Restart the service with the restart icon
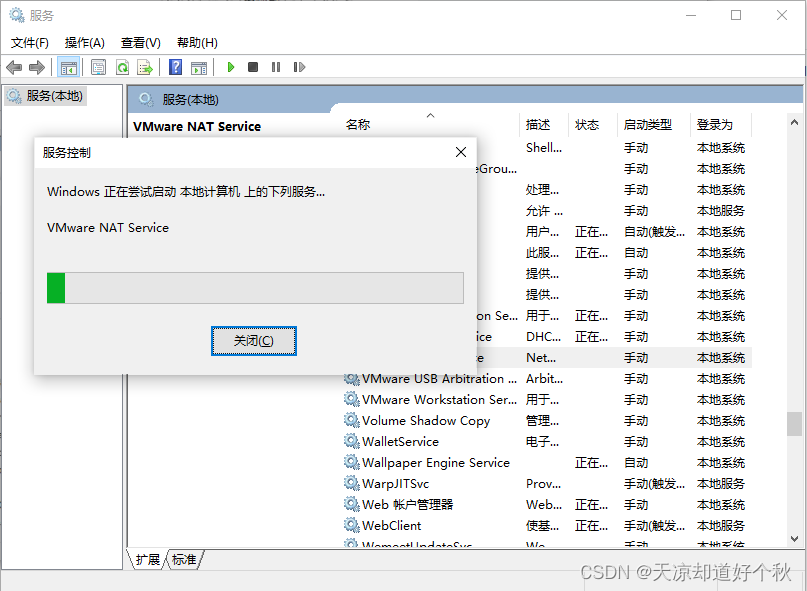807x591 pixels. tap(299, 67)
